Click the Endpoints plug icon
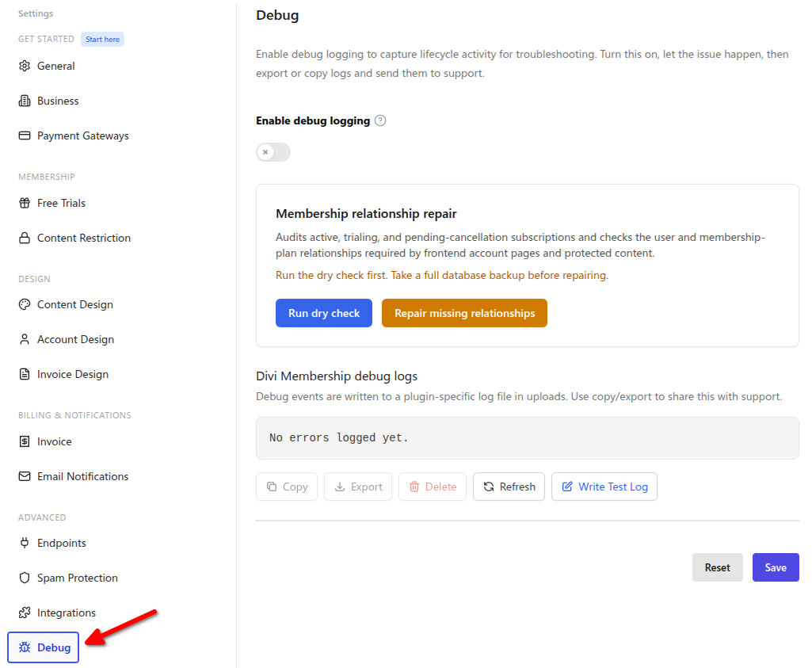Screen dimensions: 812x668 coord(25,543)
